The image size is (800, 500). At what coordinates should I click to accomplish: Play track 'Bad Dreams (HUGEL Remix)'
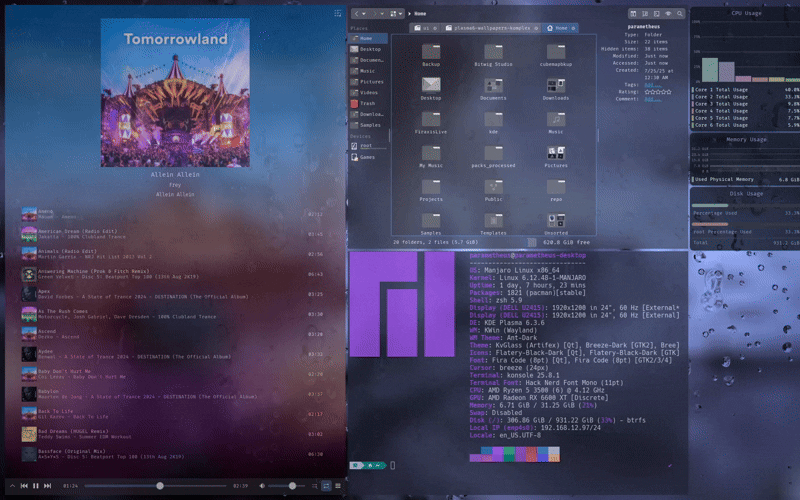pyautogui.click(x=171, y=434)
